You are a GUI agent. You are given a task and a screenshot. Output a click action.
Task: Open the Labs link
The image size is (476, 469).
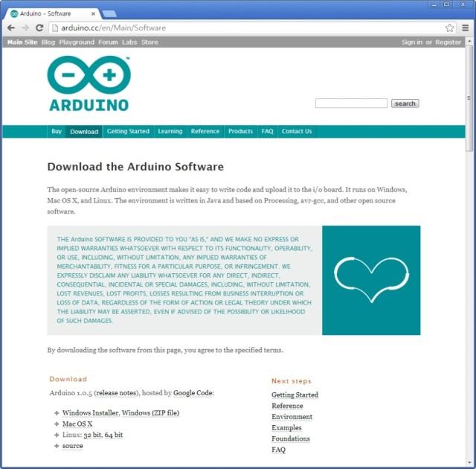click(129, 42)
